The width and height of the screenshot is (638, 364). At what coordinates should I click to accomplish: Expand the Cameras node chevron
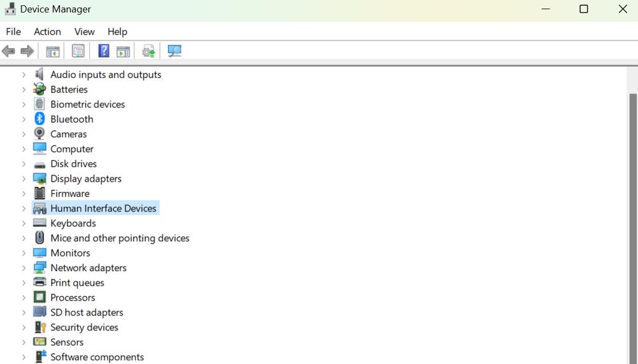[24, 134]
